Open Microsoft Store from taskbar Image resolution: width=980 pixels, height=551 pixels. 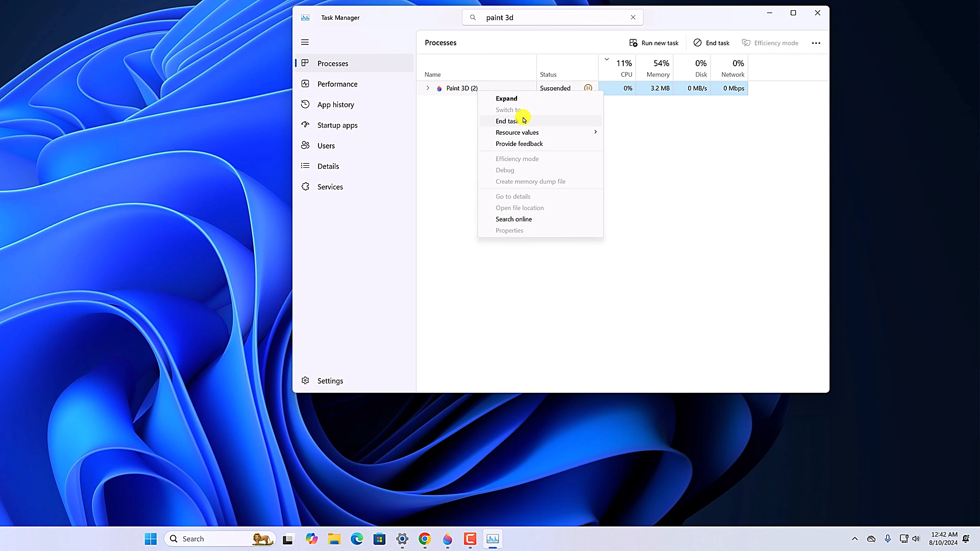379,539
